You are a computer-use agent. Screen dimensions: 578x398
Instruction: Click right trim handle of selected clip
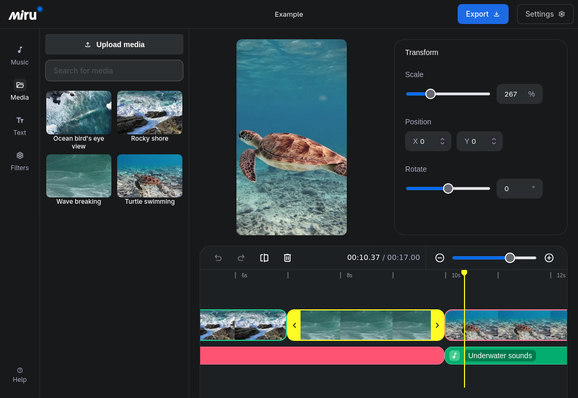tap(437, 325)
